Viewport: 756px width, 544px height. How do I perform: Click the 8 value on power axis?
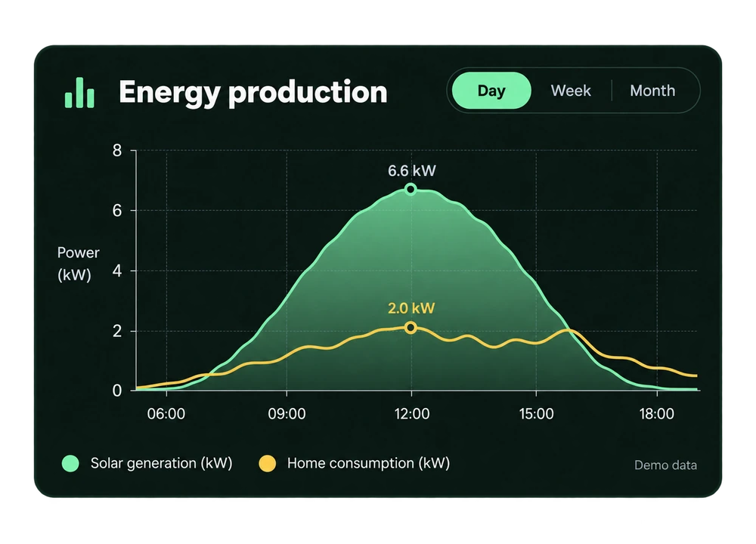[117, 150]
